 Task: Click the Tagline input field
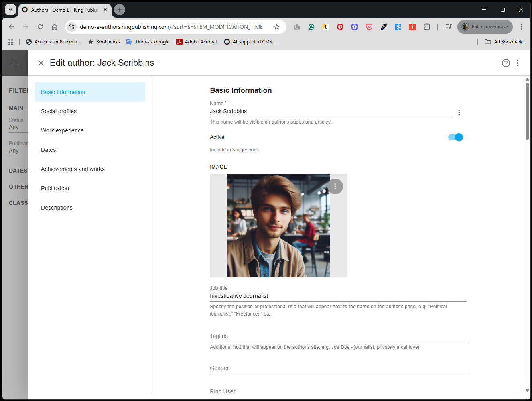[338, 336]
